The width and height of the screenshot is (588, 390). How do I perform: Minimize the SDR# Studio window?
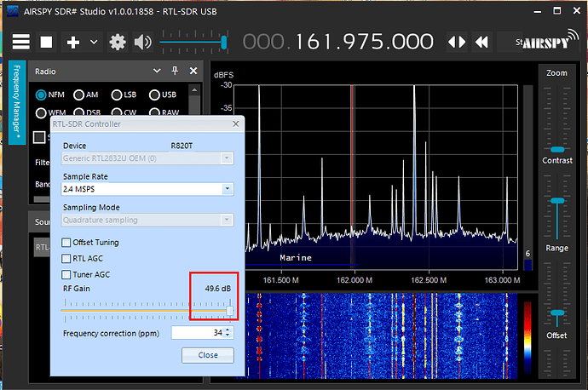tap(538, 12)
